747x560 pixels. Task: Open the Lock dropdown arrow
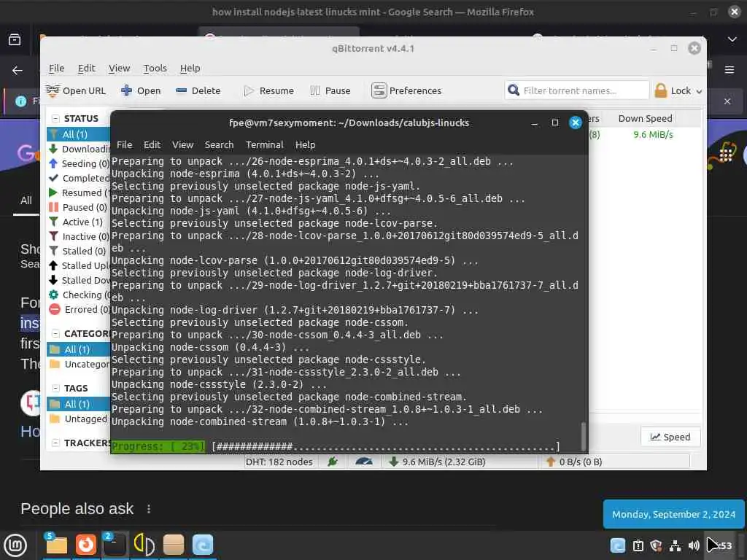coord(699,91)
